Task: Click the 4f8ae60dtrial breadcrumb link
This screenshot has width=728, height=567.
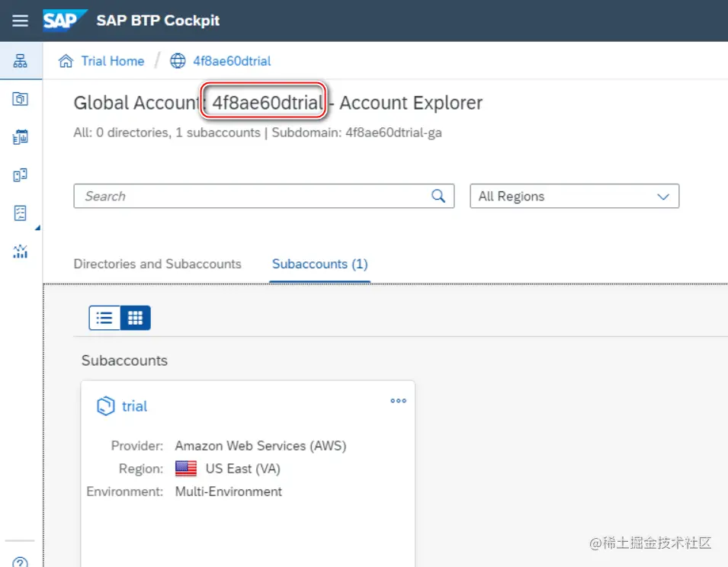Action: 231,61
